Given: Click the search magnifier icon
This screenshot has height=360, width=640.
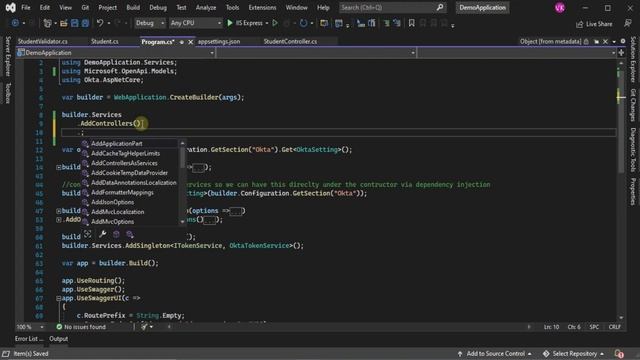Looking at the screenshot, I should 440,7.
